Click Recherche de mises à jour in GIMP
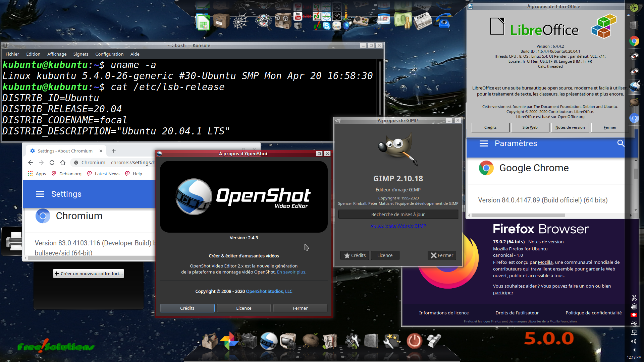Viewport: 644px width, 362px height. coord(398,215)
